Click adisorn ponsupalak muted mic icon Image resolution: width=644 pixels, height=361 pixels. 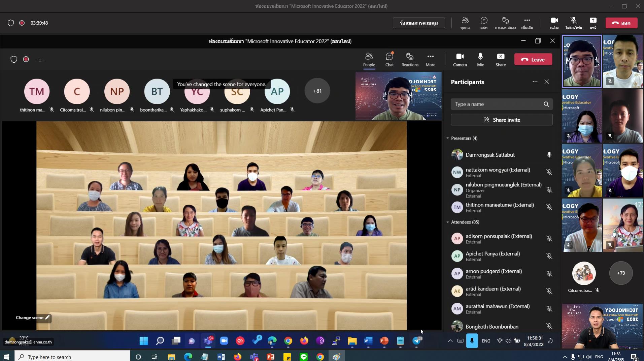pos(549,239)
